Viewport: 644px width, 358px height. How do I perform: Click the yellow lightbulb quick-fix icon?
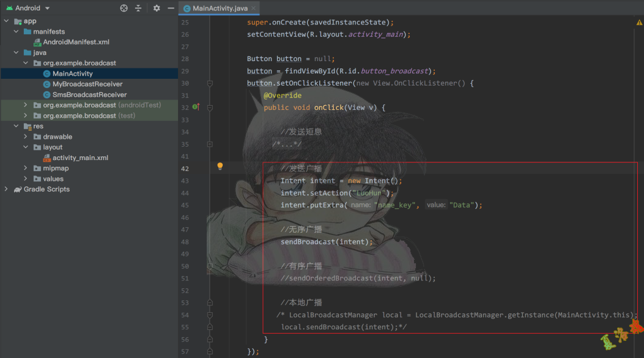pyautogui.click(x=220, y=166)
